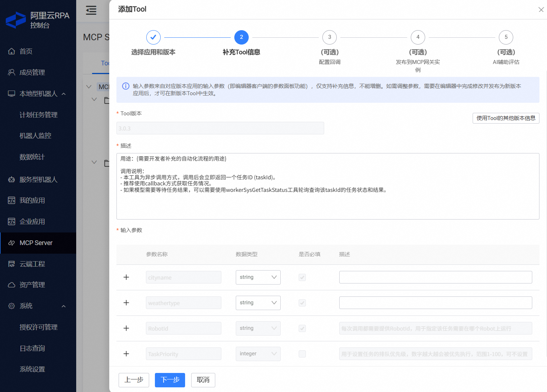Close the 添加Tool dialog
The height and width of the screenshot is (392, 547).
coord(541,10)
